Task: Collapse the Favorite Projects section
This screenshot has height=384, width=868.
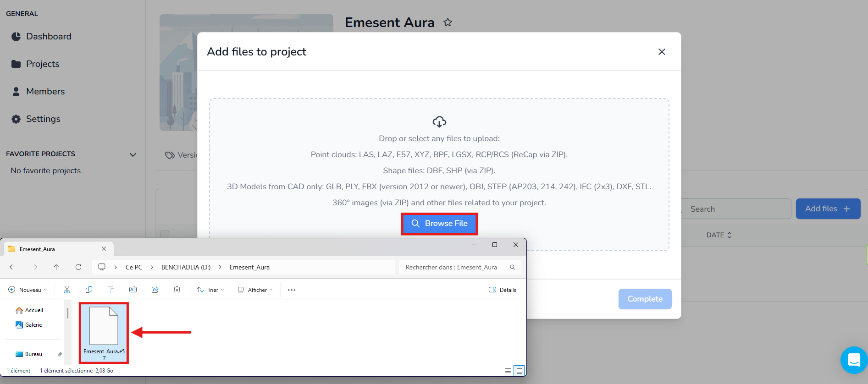Action: (133, 154)
